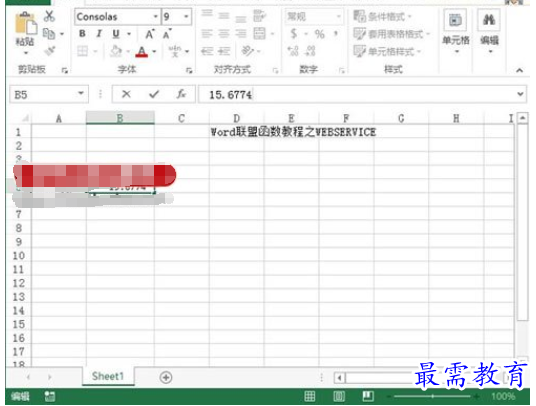Click the Fill Color bucket icon
Image resolution: width=536 pixels, height=406 pixels.
click(x=116, y=52)
